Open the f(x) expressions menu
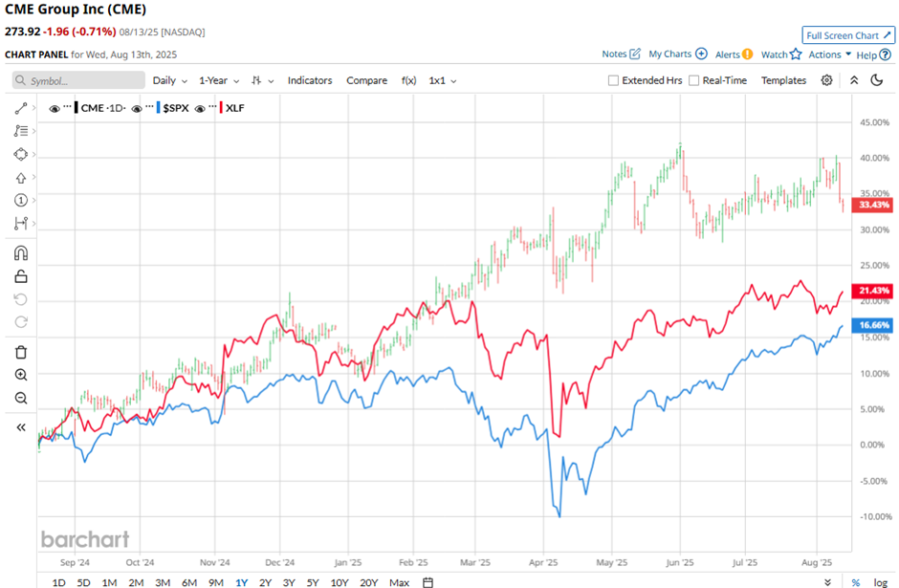The image size is (899, 588). coord(408,81)
